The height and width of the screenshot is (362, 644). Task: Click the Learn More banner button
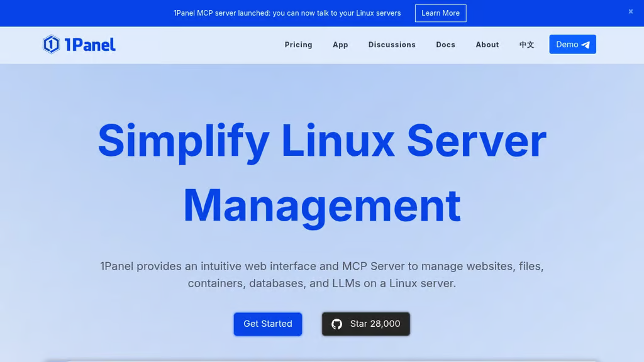440,13
